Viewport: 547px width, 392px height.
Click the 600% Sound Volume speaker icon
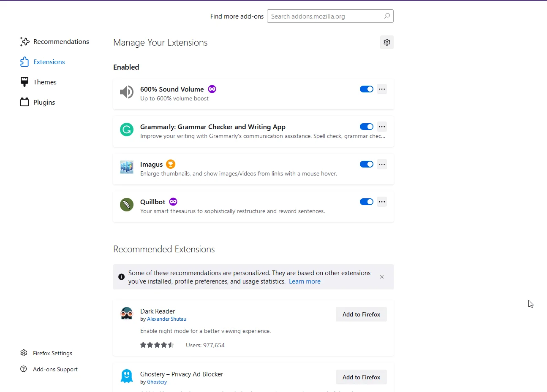(127, 92)
